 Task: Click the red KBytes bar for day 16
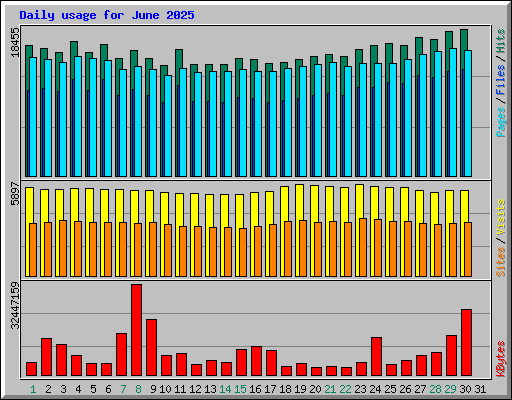click(x=256, y=361)
